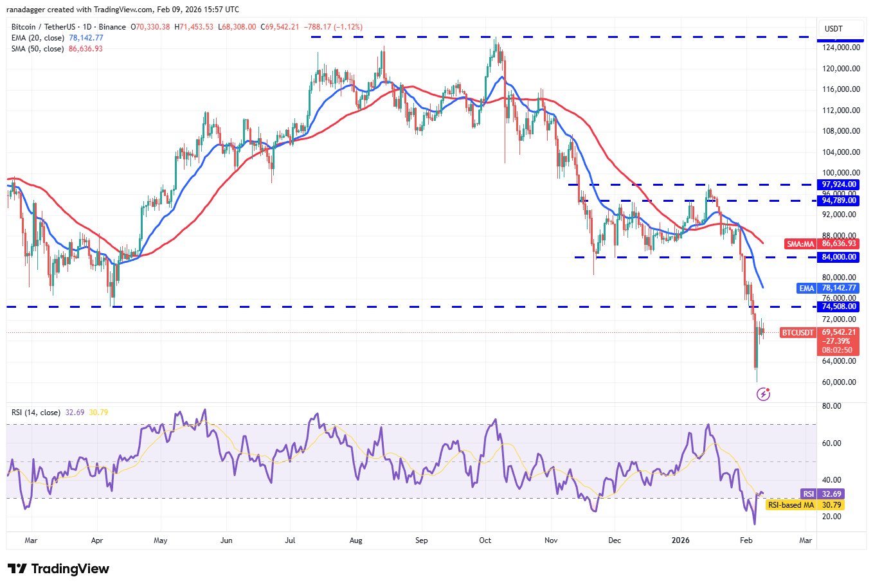Click the 2026 label on time axis
This screenshot has height=588, width=873.
pyautogui.click(x=680, y=540)
